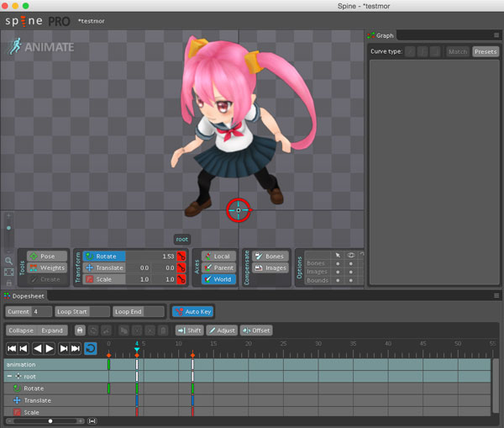Open the Presets dropdown in the Graph panel

pyautogui.click(x=485, y=51)
